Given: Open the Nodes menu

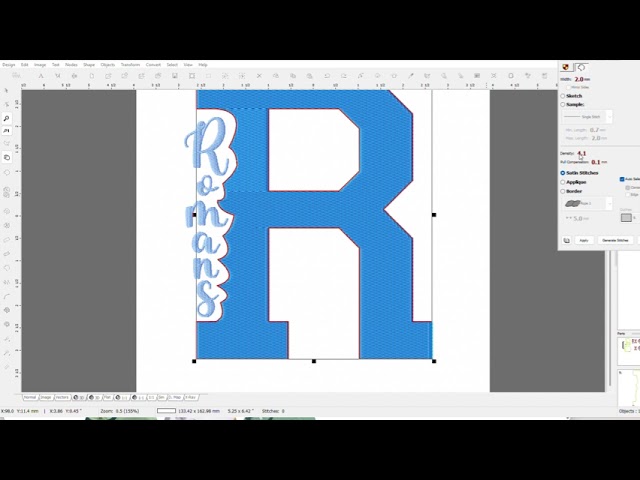Looking at the screenshot, I should (x=71, y=64).
